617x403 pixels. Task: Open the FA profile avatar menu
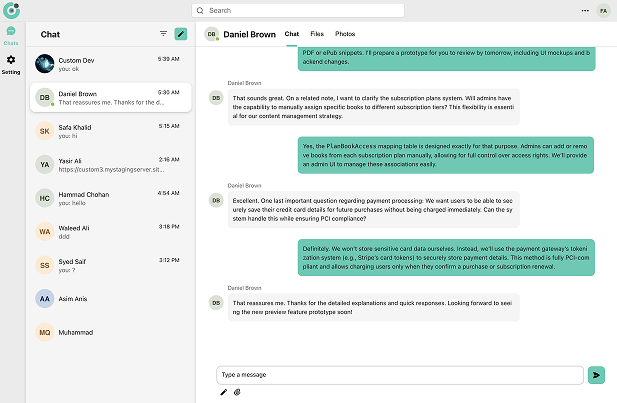(x=603, y=10)
